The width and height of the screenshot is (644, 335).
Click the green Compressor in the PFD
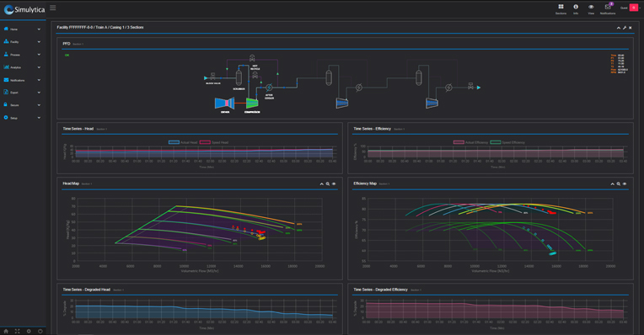[x=252, y=103]
